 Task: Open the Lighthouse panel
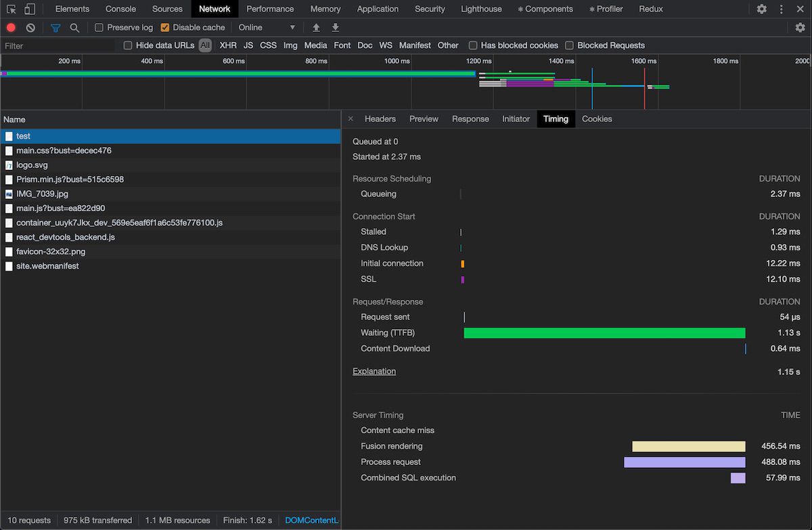point(481,9)
